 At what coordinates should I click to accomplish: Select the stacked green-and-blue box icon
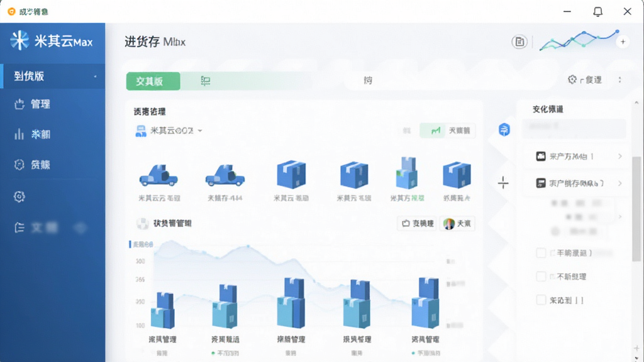click(407, 173)
